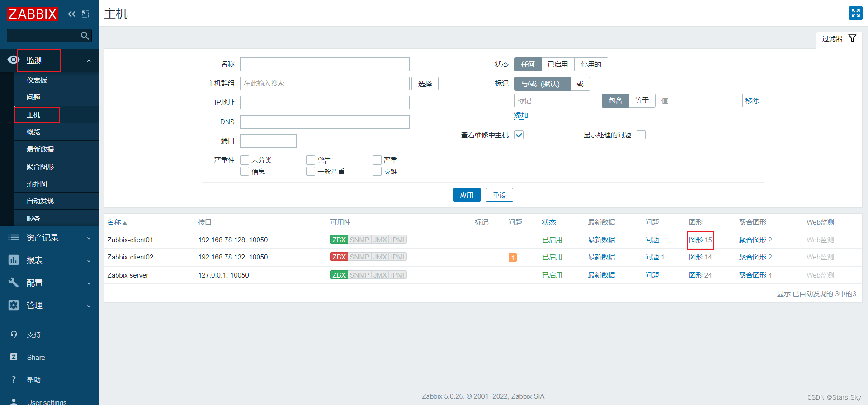Click the list icon next to 资产记录

point(14,237)
